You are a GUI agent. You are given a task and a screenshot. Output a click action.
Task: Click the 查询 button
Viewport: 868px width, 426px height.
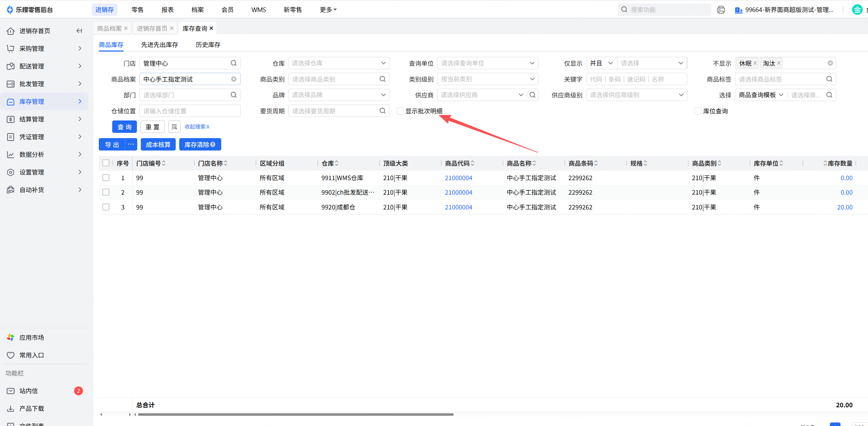(124, 127)
